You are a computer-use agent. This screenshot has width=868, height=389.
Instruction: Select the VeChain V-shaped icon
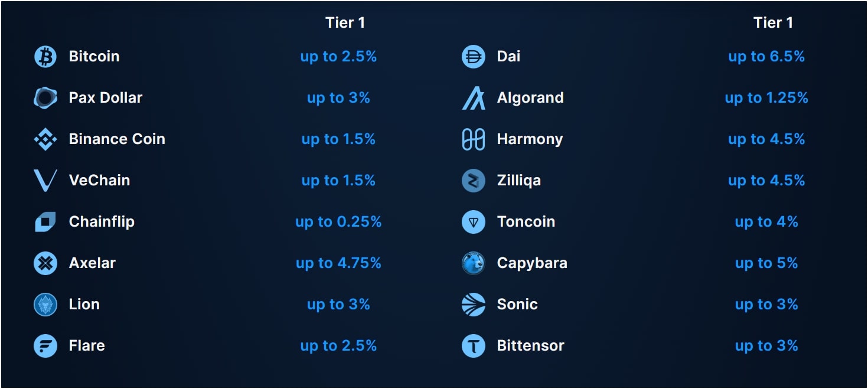click(x=45, y=181)
